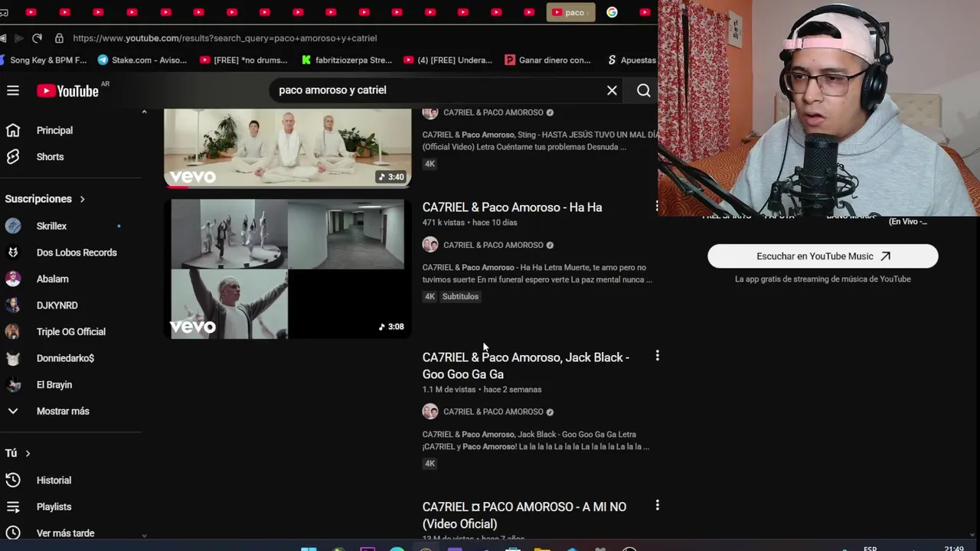Viewport: 980px width, 551px height.
Task: Open more options for the Ha Ha video
Action: pyautogui.click(x=657, y=206)
